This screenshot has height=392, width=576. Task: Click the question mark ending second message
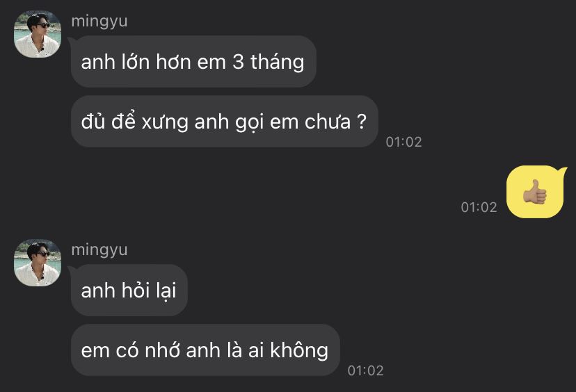[x=362, y=121]
